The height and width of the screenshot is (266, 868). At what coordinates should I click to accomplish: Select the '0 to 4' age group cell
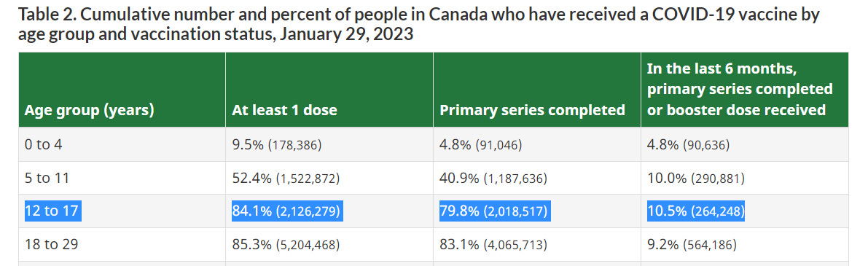pos(122,144)
